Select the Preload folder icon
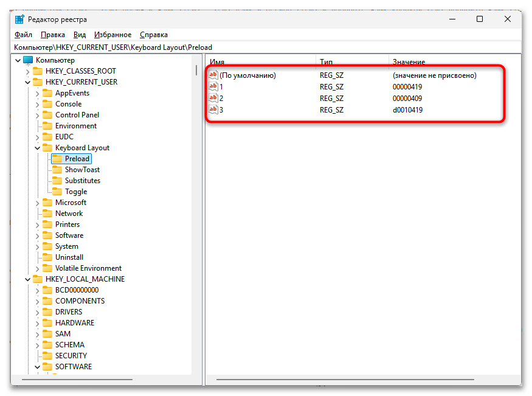The width and height of the screenshot is (532, 396). [57, 159]
